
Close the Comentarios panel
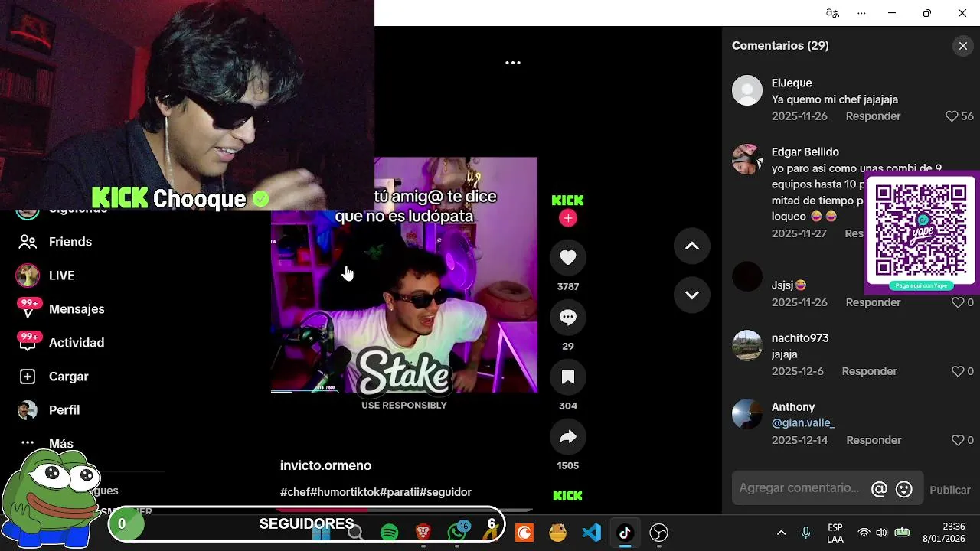(x=963, y=46)
